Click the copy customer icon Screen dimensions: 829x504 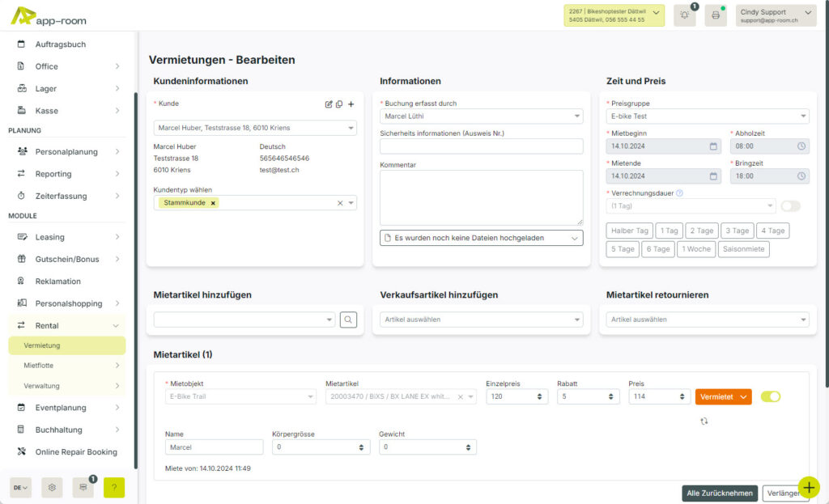tap(339, 104)
